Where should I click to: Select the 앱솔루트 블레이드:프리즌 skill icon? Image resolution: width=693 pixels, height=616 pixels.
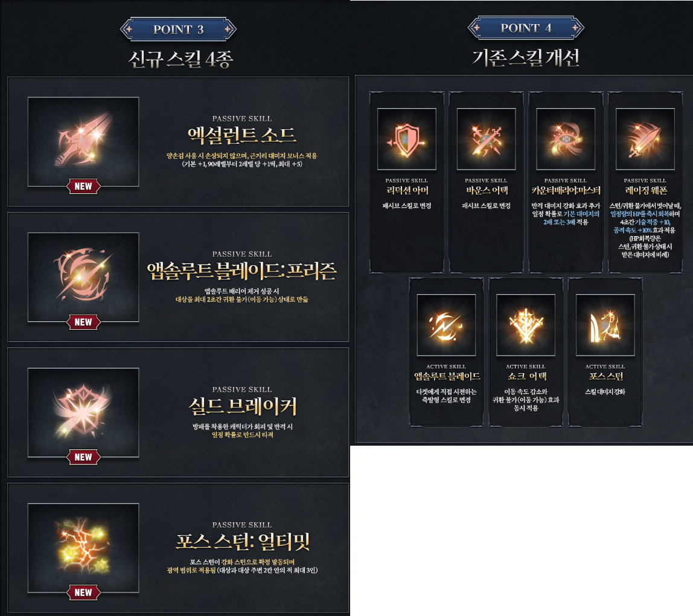83,277
